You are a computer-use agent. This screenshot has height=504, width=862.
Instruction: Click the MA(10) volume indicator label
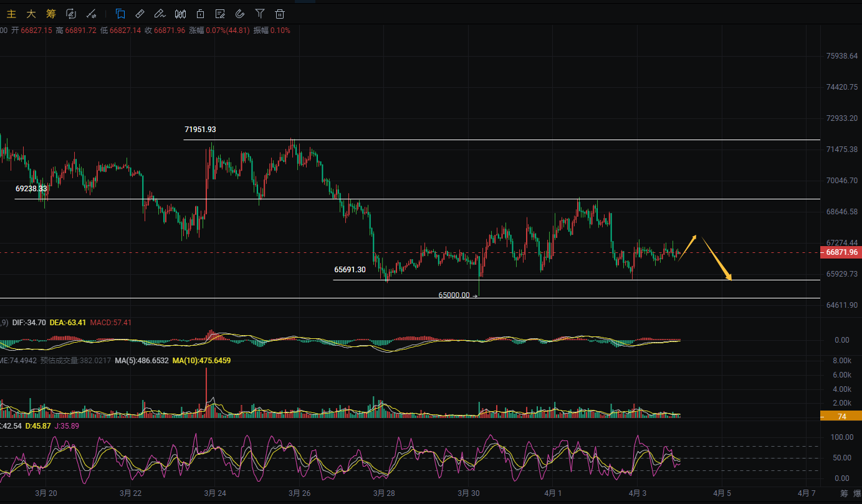[201, 361]
